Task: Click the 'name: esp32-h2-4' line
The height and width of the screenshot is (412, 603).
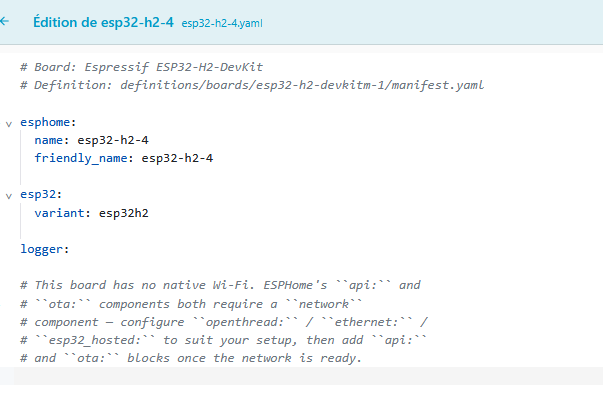Action: [x=92, y=140]
